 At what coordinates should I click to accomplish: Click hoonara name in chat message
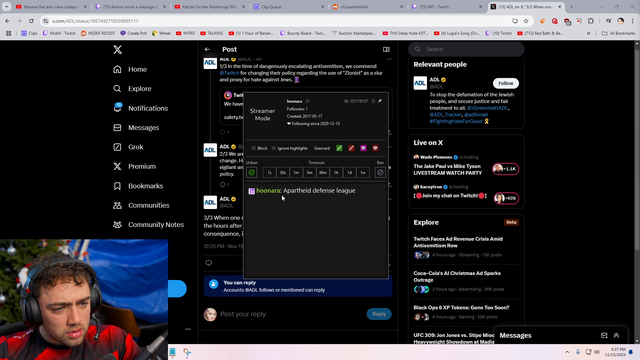[x=268, y=191]
